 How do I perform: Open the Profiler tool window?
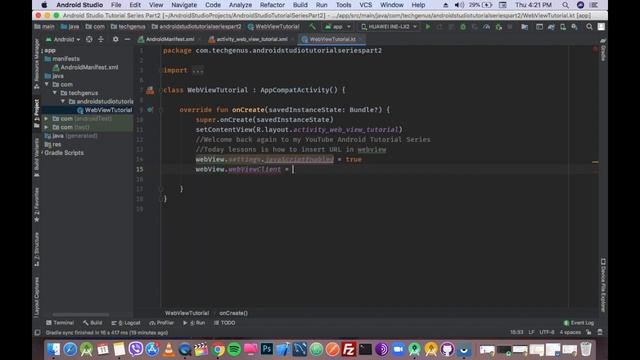(x=161, y=323)
